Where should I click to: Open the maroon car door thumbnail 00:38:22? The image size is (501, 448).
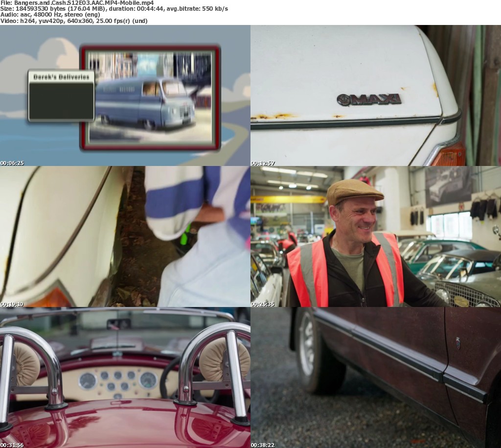[x=376, y=377]
